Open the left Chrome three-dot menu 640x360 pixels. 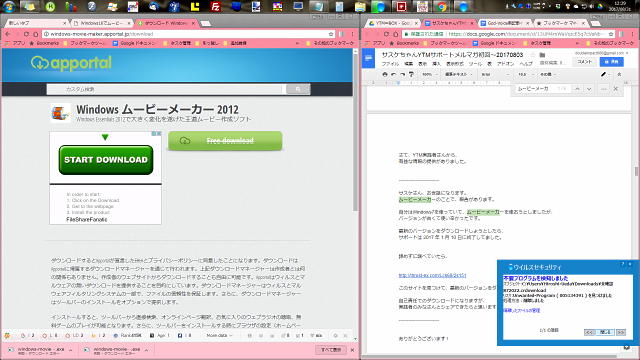pyautogui.click(x=353, y=34)
